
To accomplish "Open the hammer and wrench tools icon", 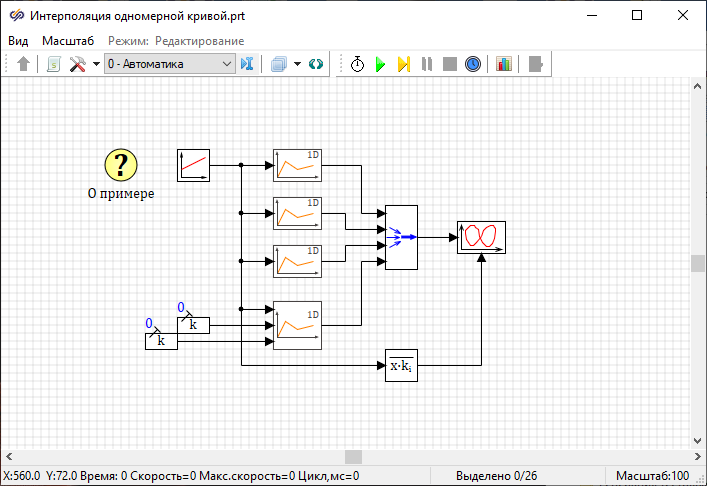I will pos(78,64).
